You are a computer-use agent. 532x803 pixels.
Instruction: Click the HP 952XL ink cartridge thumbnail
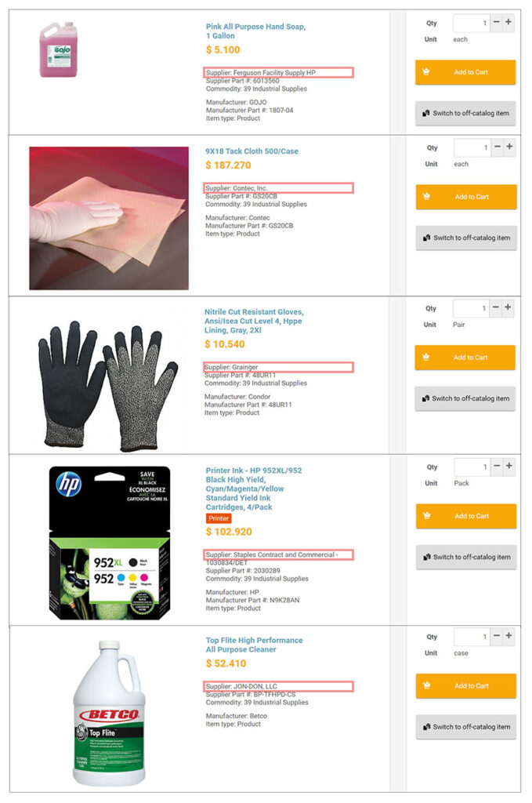110,543
